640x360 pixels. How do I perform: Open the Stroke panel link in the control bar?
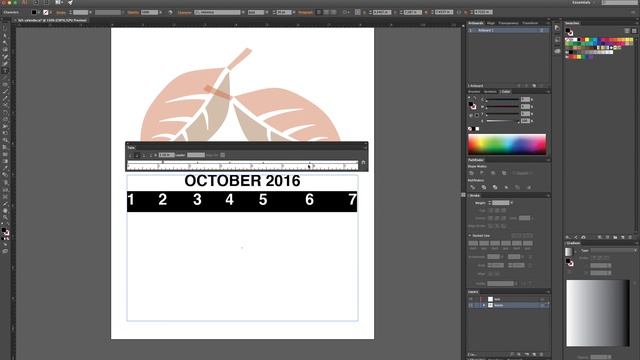61,12
